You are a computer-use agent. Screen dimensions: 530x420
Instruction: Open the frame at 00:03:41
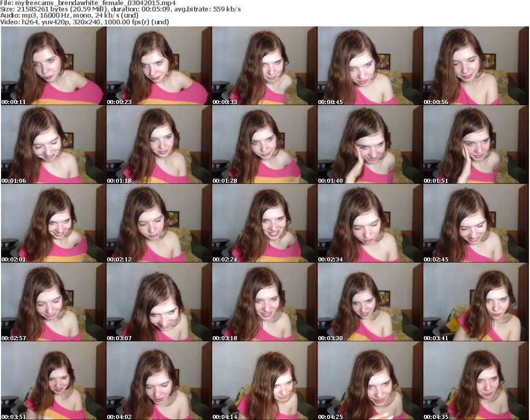[476, 302]
